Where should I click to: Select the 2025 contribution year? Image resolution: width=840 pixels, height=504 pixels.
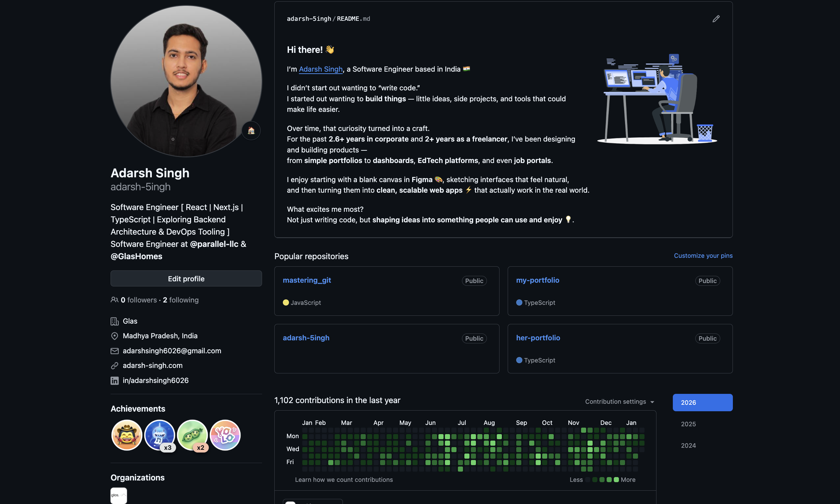tap(688, 424)
